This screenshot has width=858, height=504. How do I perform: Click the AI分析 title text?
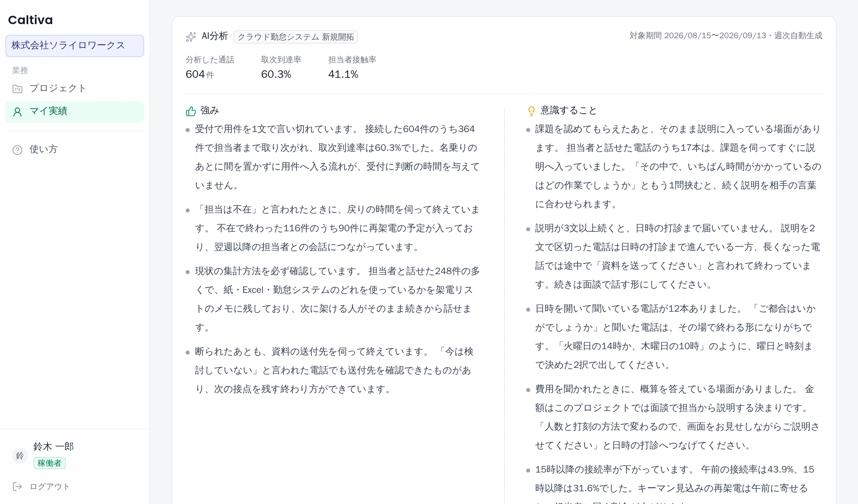click(x=215, y=36)
